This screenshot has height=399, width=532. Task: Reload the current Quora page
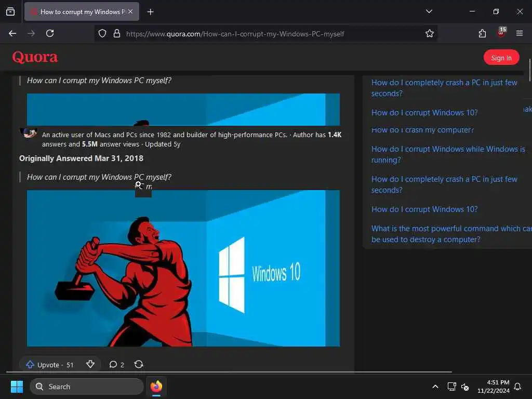pos(50,33)
